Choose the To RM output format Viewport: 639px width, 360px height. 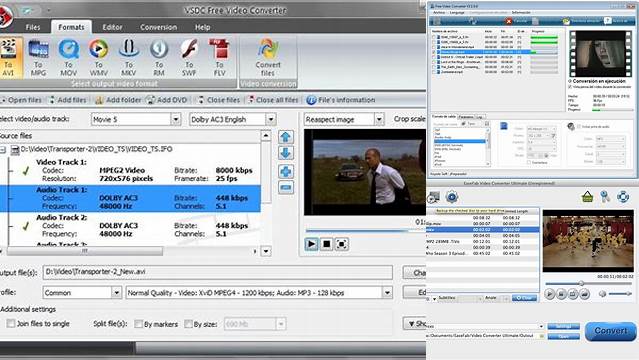coord(159,57)
